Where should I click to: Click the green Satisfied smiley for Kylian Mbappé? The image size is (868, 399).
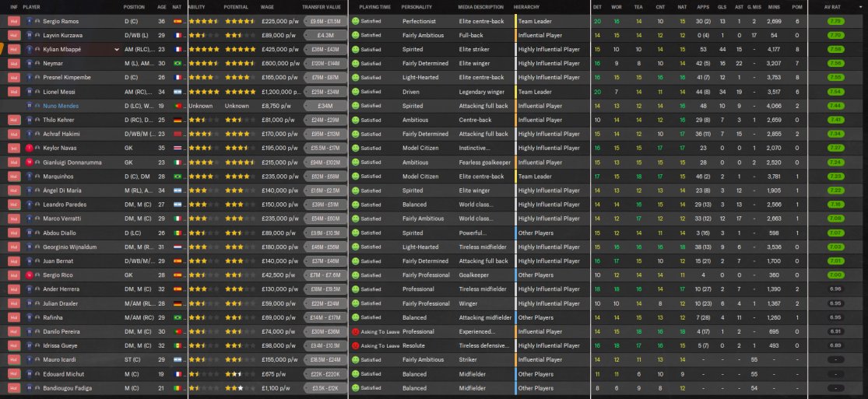point(356,49)
